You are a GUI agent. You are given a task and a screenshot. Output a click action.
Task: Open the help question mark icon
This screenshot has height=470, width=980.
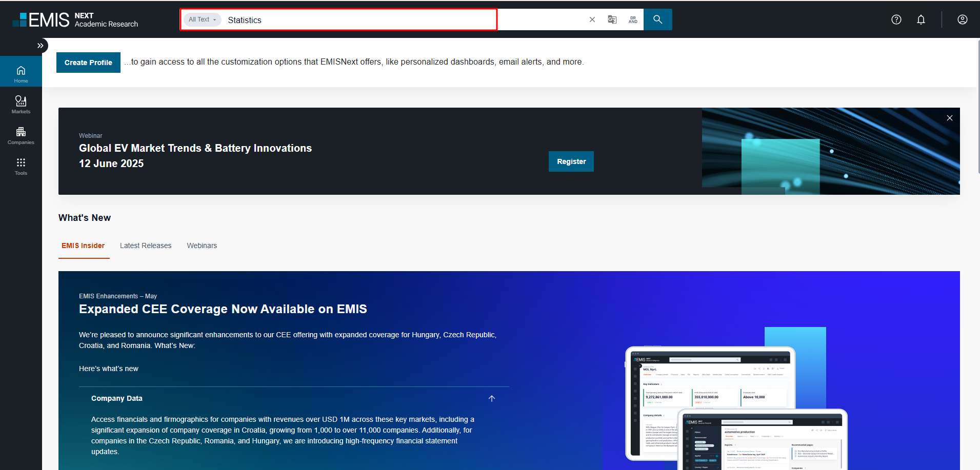click(x=896, y=19)
